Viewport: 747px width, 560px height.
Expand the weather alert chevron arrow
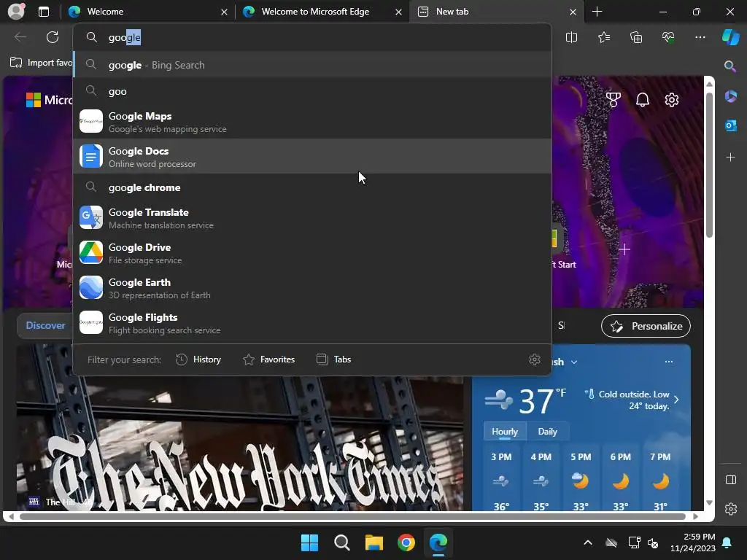[x=676, y=400]
